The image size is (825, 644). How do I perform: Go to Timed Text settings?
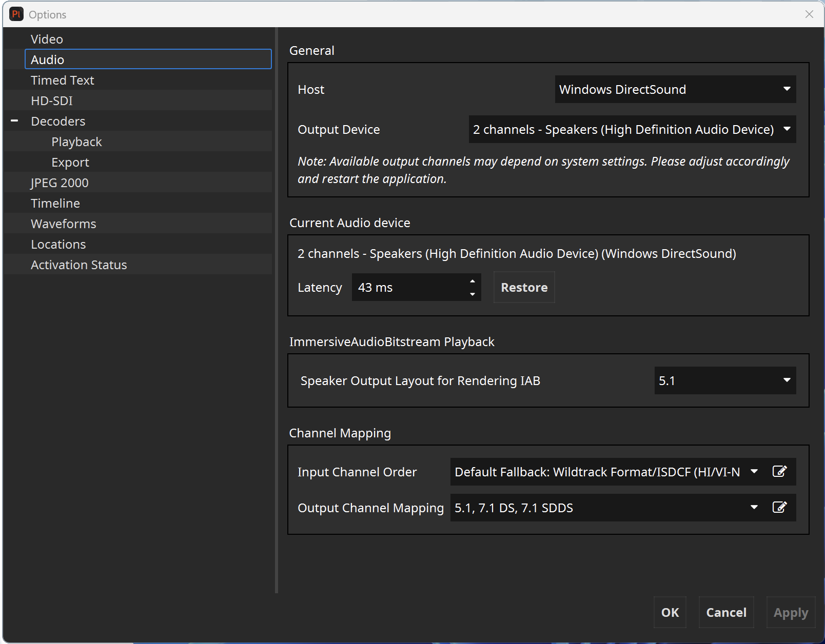[x=62, y=80]
